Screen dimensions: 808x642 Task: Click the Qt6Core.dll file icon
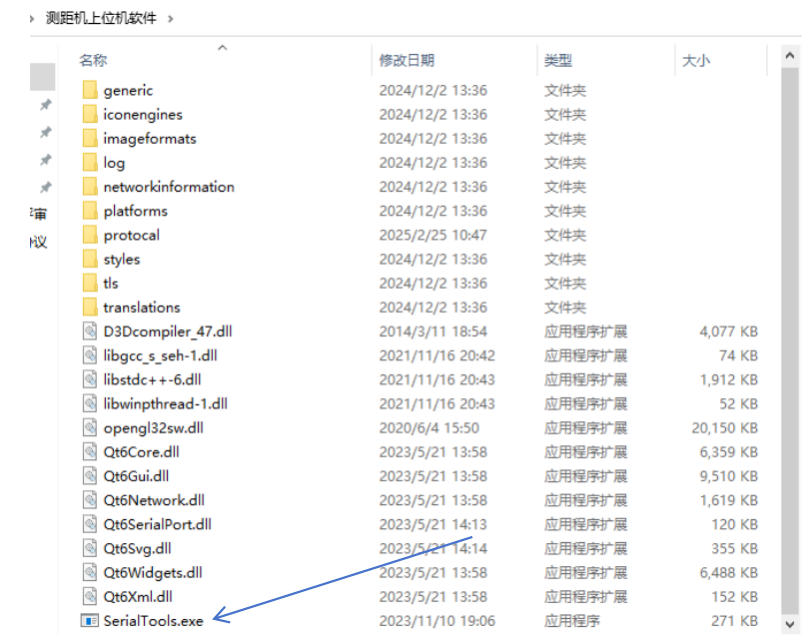point(89,452)
